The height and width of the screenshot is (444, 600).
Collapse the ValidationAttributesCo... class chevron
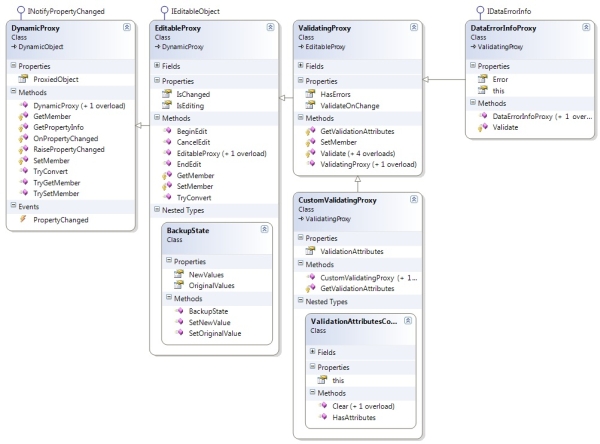[x=408, y=320]
